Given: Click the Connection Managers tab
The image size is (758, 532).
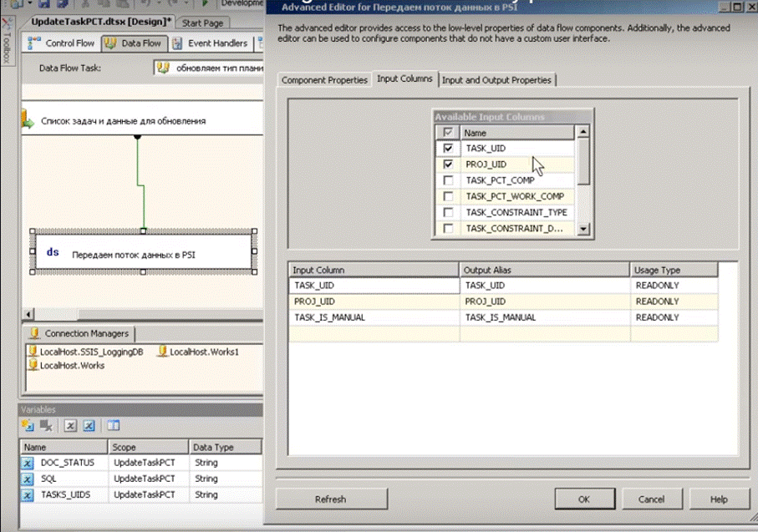Looking at the screenshot, I should point(80,333).
